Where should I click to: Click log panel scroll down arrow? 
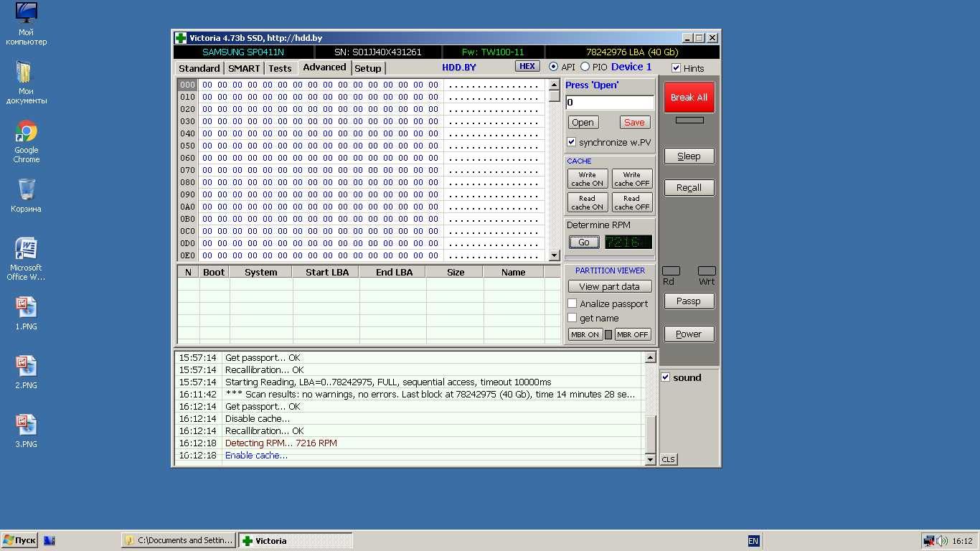(x=650, y=459)
